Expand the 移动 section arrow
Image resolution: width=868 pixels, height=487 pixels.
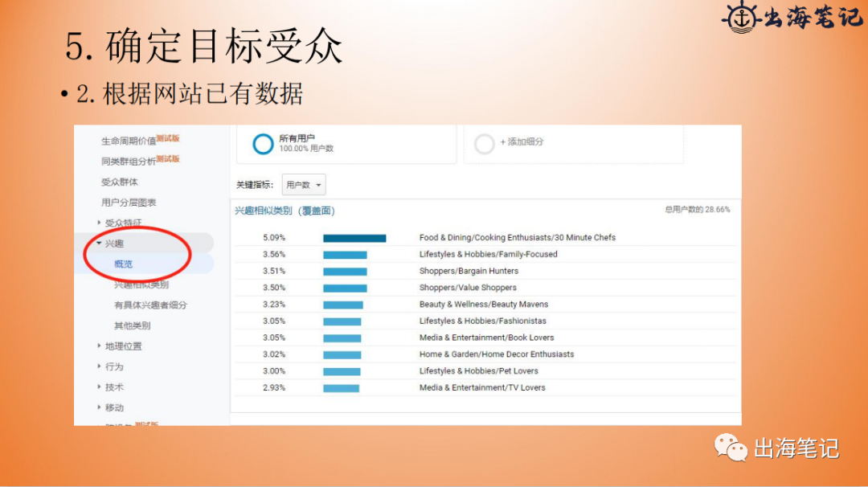coord(99,407)
